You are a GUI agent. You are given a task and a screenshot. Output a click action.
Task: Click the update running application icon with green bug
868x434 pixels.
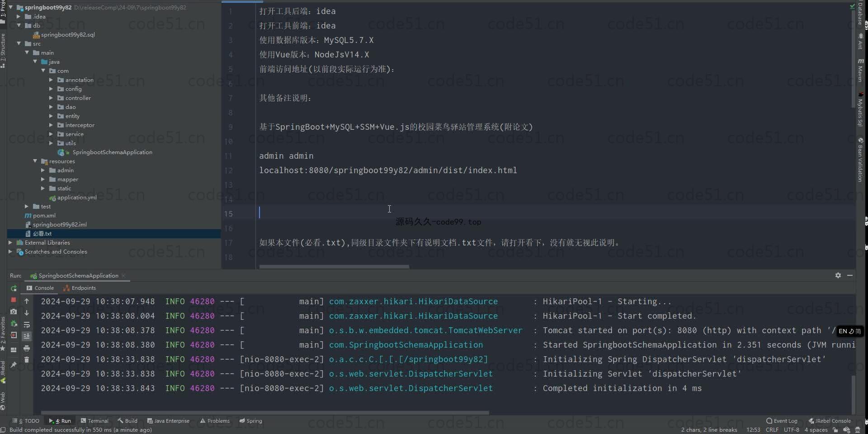(14, 324)
